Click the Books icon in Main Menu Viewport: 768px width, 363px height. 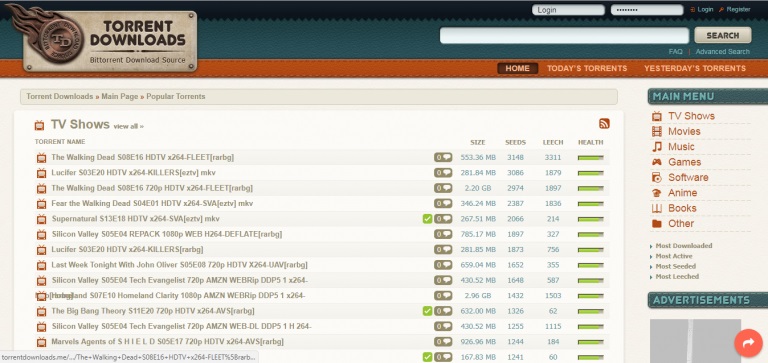point(657,208)
